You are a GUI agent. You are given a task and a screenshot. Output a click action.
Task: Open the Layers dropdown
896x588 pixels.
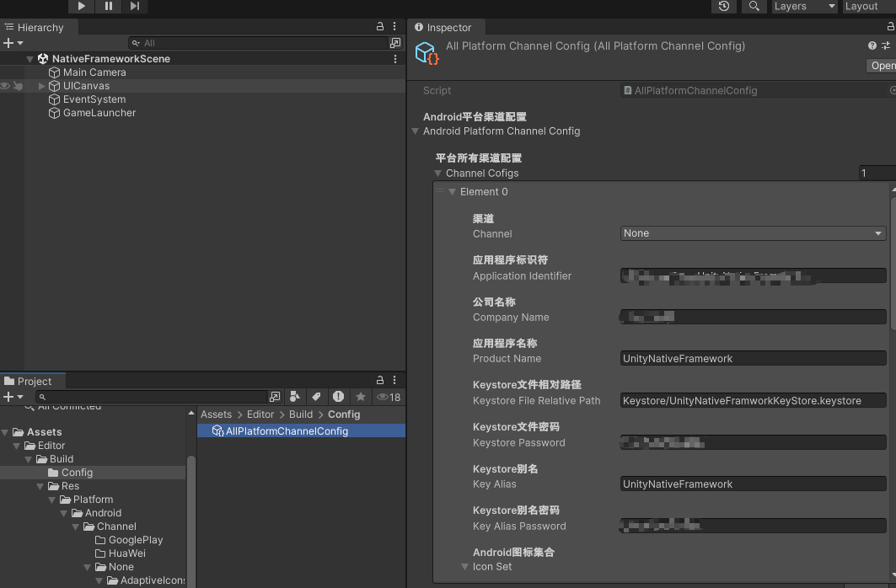[x=805, y=6]
